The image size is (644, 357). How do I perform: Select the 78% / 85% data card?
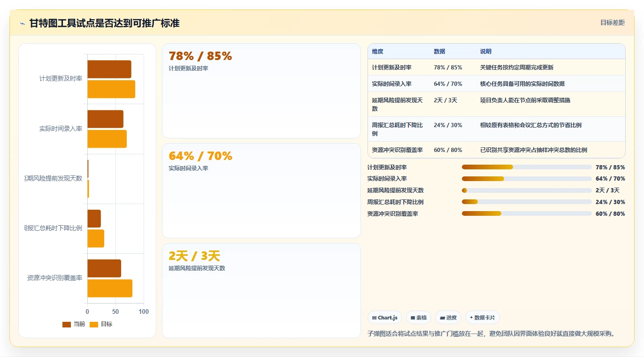point(261,91)
